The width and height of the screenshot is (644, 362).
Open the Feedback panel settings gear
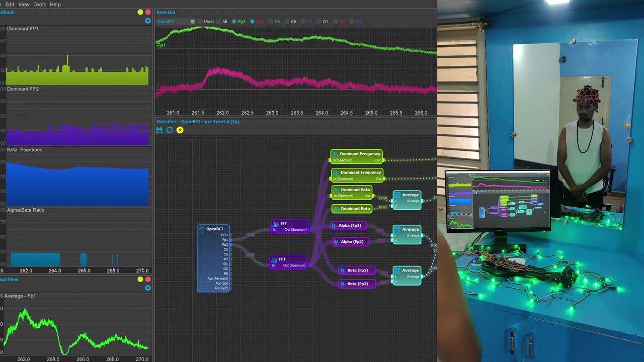click(148, 21)
